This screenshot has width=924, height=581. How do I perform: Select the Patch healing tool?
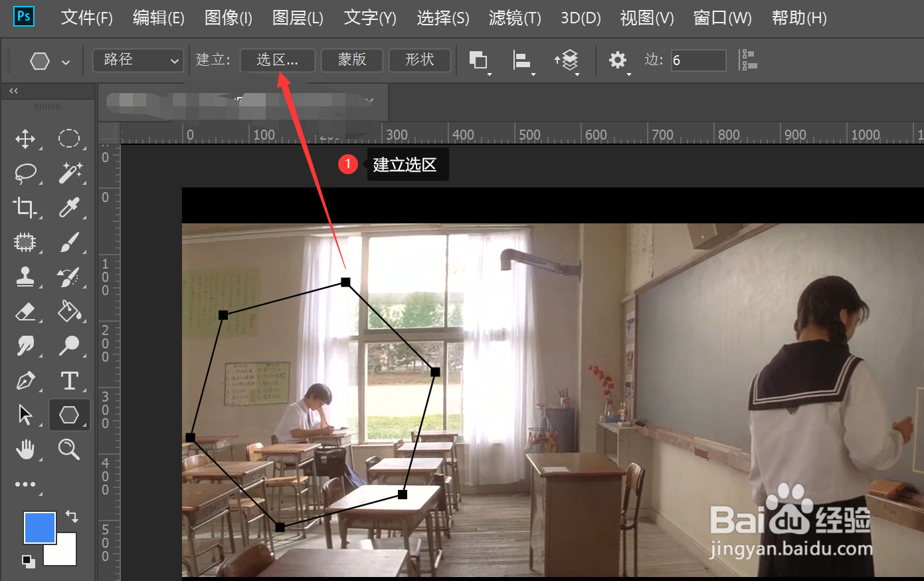tap(25, 242)
